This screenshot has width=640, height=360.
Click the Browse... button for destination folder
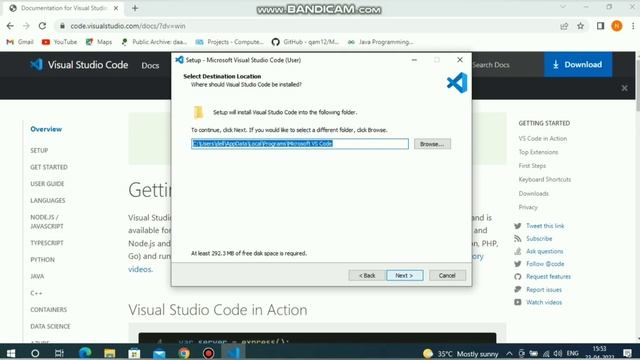[432, 144]
